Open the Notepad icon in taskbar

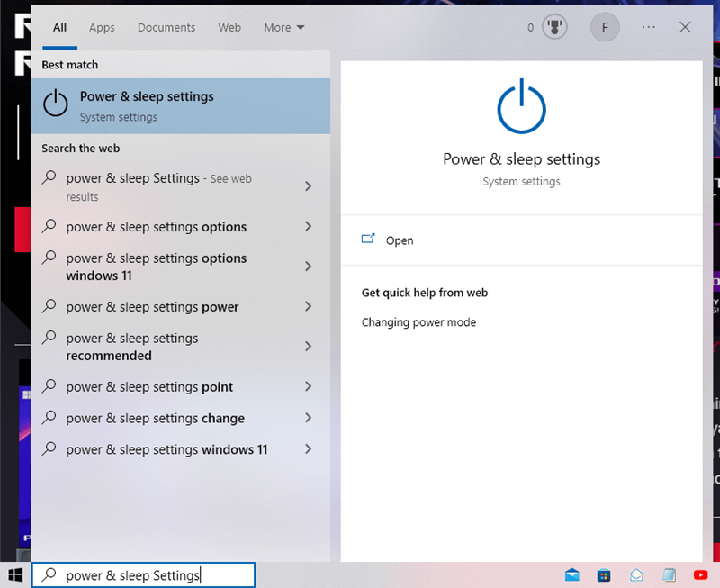click(669, 575)
